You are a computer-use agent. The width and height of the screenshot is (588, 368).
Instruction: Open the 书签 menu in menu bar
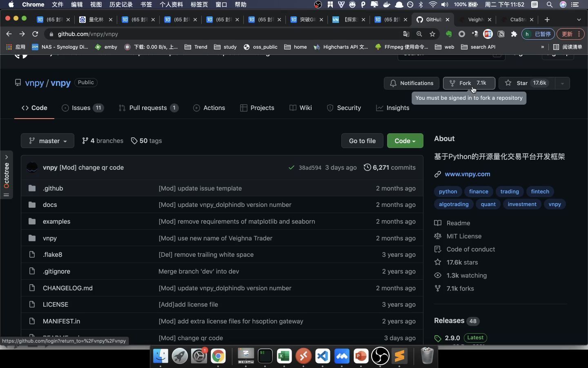(x=146, y=4)
